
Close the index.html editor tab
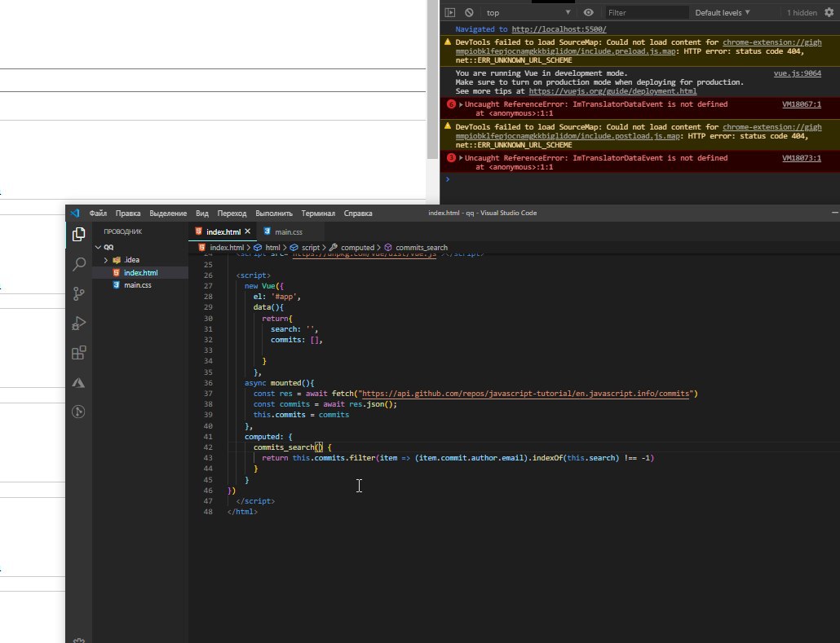(x=247, y=231)
